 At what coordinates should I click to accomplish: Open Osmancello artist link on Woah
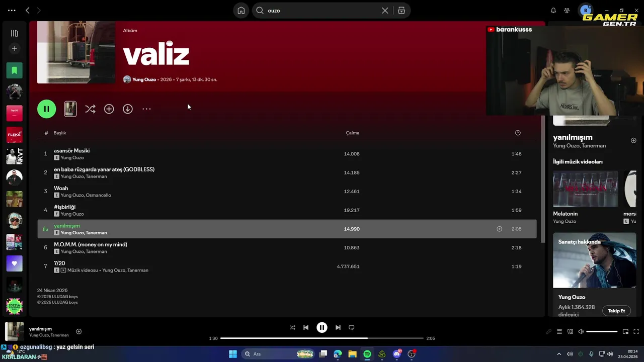pos(99,195)
